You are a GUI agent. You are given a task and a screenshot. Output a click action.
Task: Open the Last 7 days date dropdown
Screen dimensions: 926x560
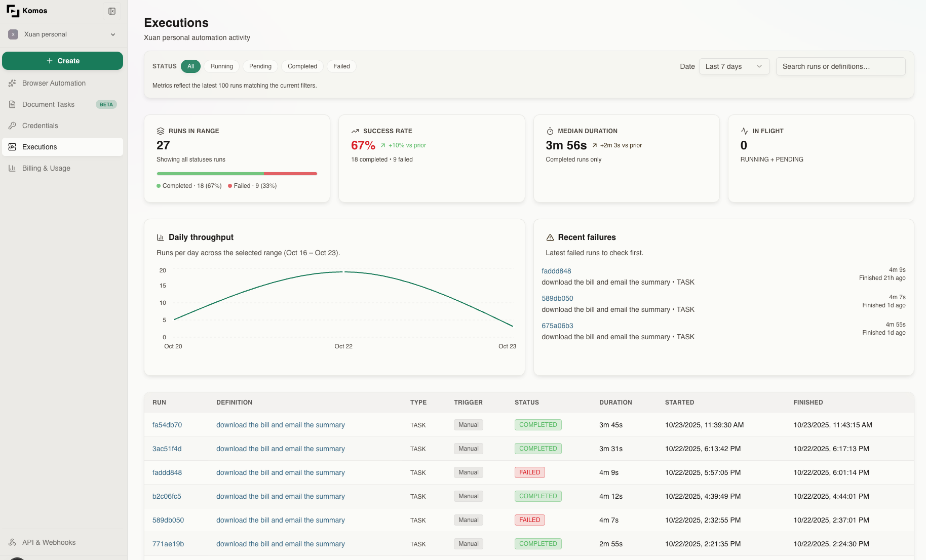tap(734, 66)
